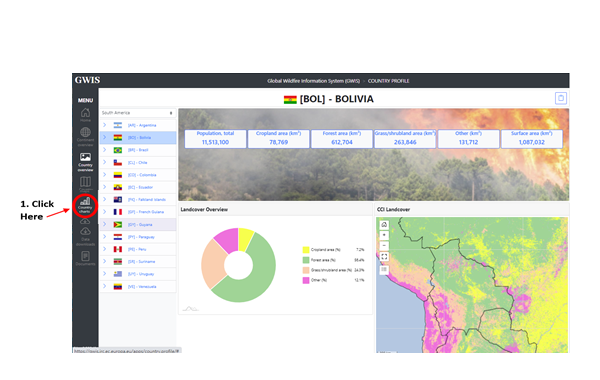Select [PE] - Peru in country list
Screen dimensions: 600x380
point(138,249)
